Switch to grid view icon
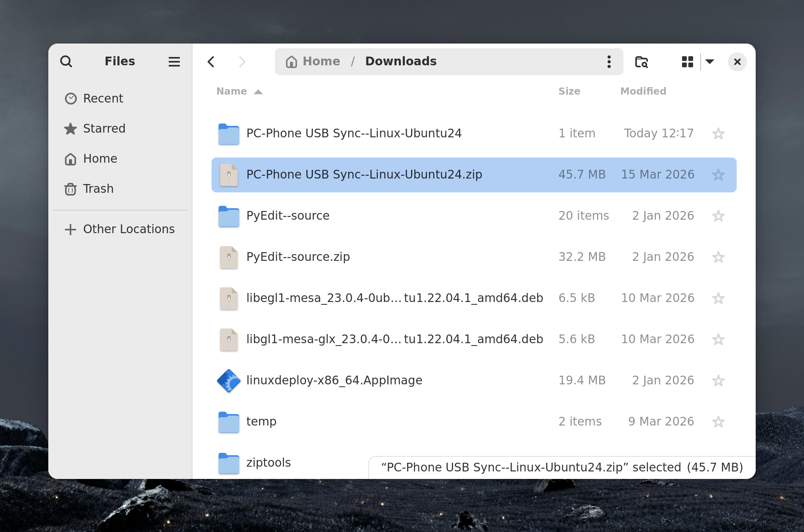The width and height of the screenshot is (804, 532). coord(687,62)
